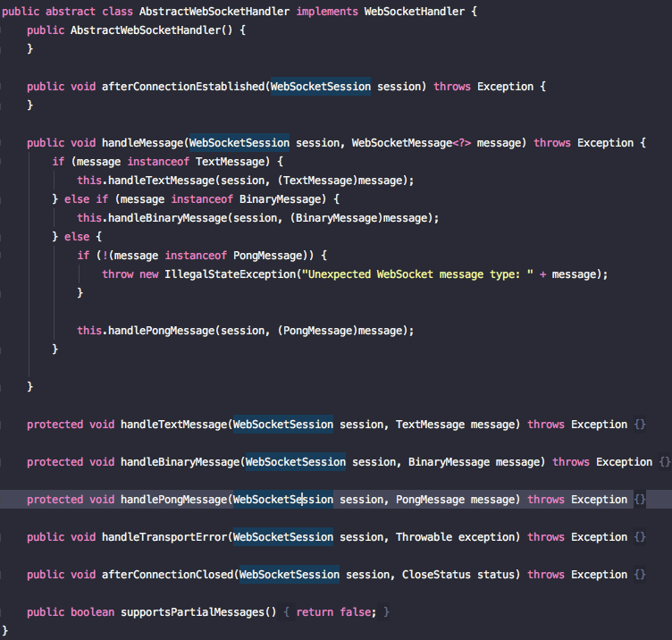Viewport: 672px width, 640px height.
Task: Click WebSocketSession in afterConnectionClosed parameters
Action: click(290, 575)
